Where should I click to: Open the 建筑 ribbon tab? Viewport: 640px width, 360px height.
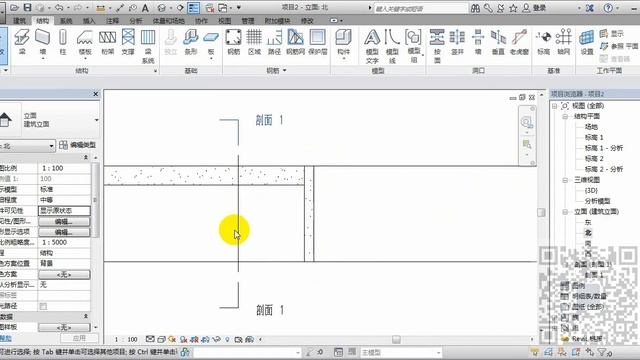coord(20,20)
